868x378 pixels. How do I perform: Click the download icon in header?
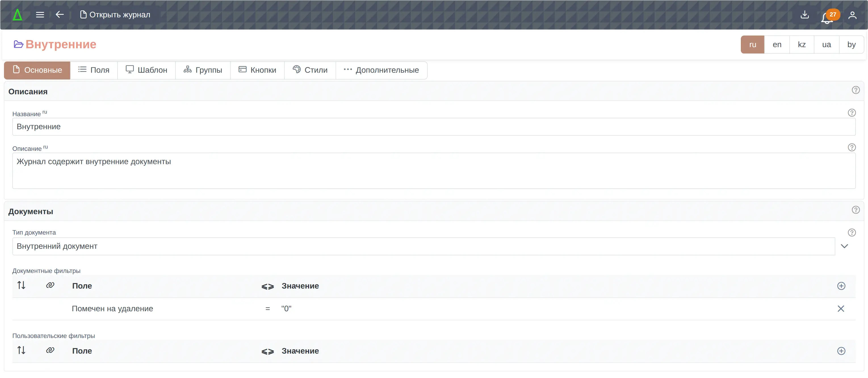[x=804, y=15]
